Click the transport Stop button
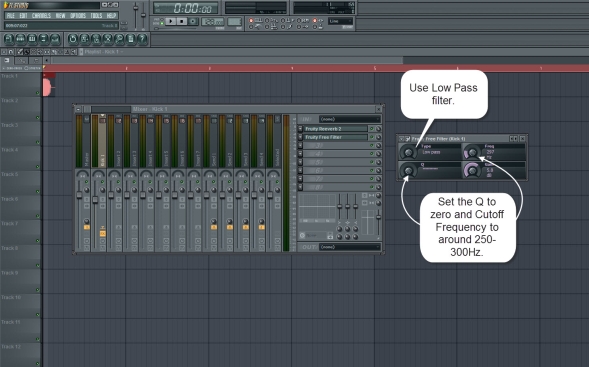This screenshot has height=367, width=589. [x=182, y=21]
